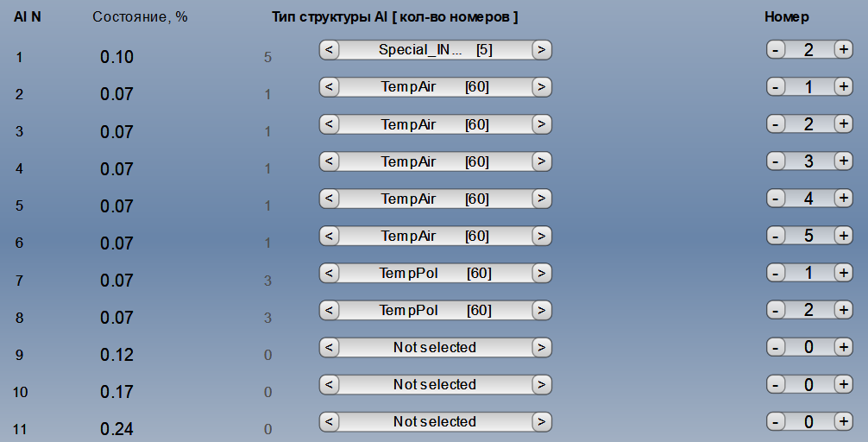Viewport: 868px width, 442px height.
Task: Click next-type arrow for AI 1 Special_IN
Action: click(x=541, y=50)
